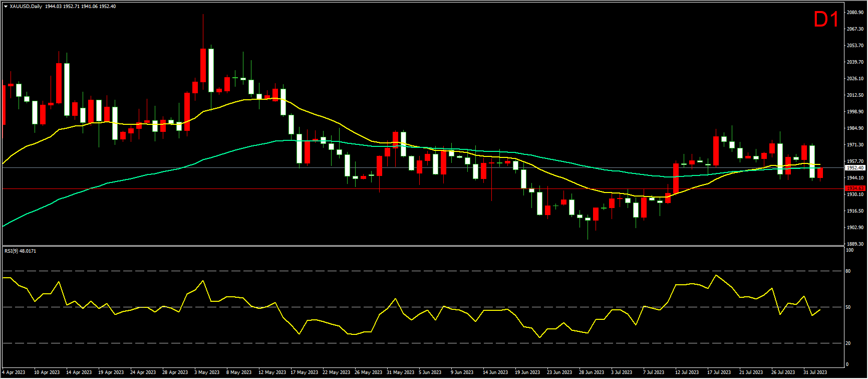Click the 1971.30 price scale label
This screenshot has width=868, height=379.
[x=855, y=145]
